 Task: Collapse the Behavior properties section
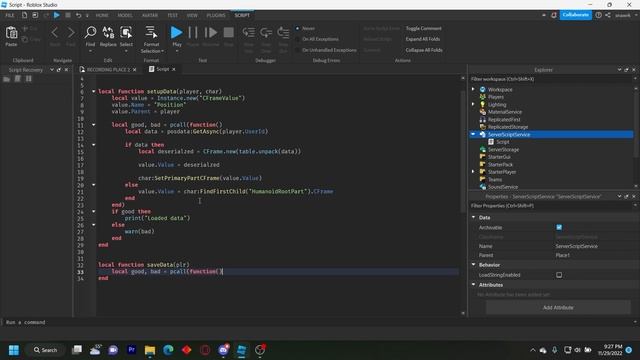click(473, 265)
